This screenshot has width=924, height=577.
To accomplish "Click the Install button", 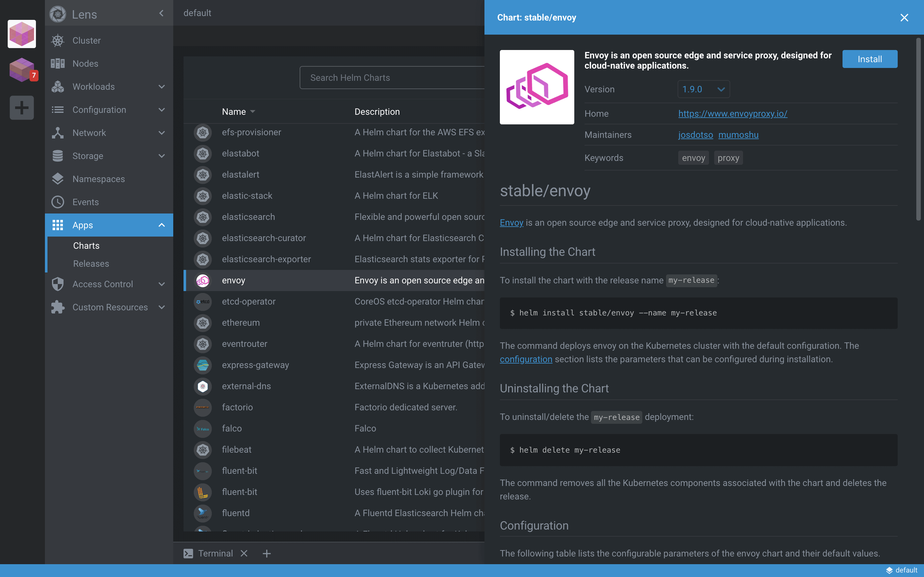I will (869, 59).
